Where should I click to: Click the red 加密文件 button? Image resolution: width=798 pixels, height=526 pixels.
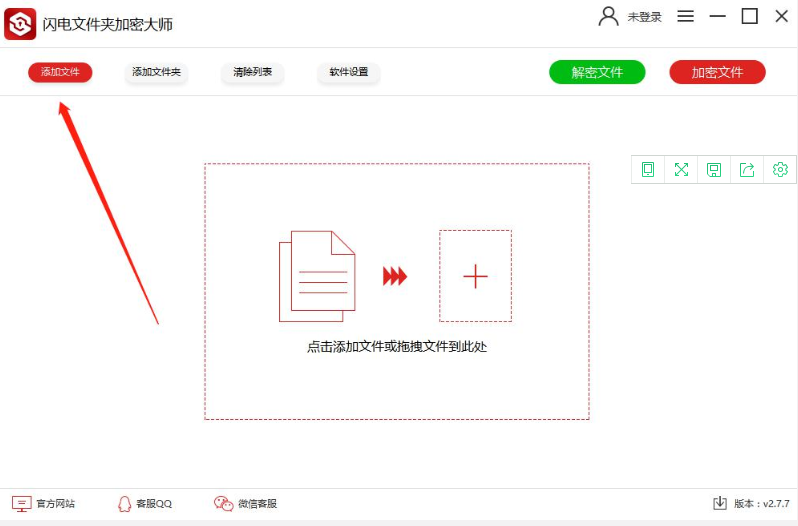pos(717,72)
